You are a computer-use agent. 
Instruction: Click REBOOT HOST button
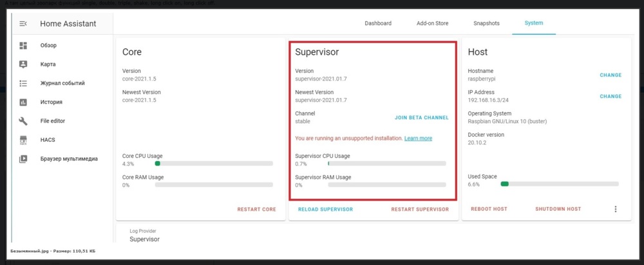tap(489, 209)
